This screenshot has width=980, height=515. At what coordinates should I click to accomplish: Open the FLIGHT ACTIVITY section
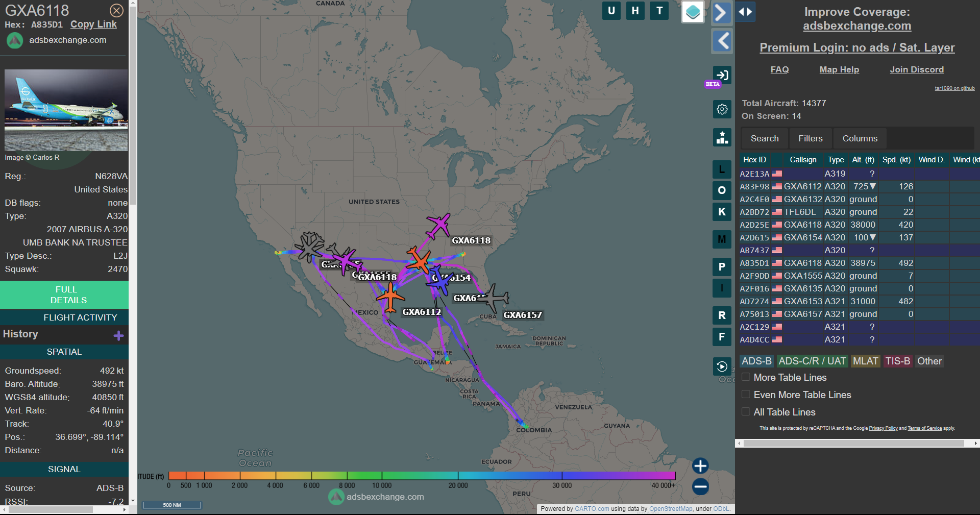click(64, 317)
